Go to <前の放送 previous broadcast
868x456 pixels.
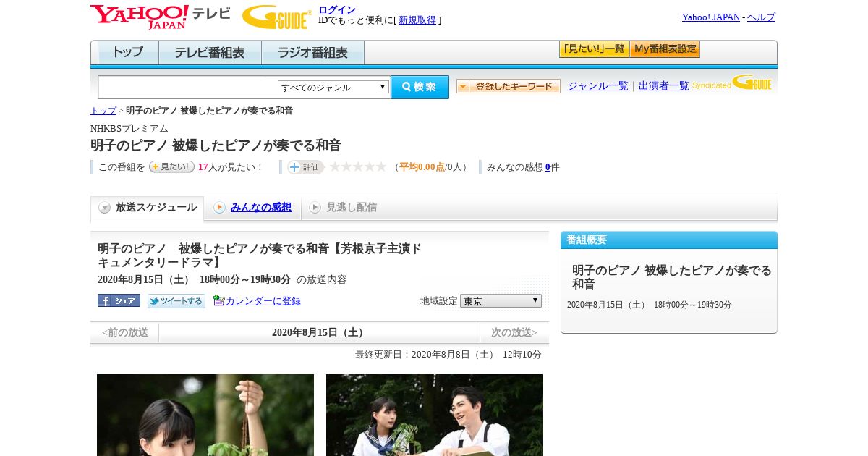(125, 333)
